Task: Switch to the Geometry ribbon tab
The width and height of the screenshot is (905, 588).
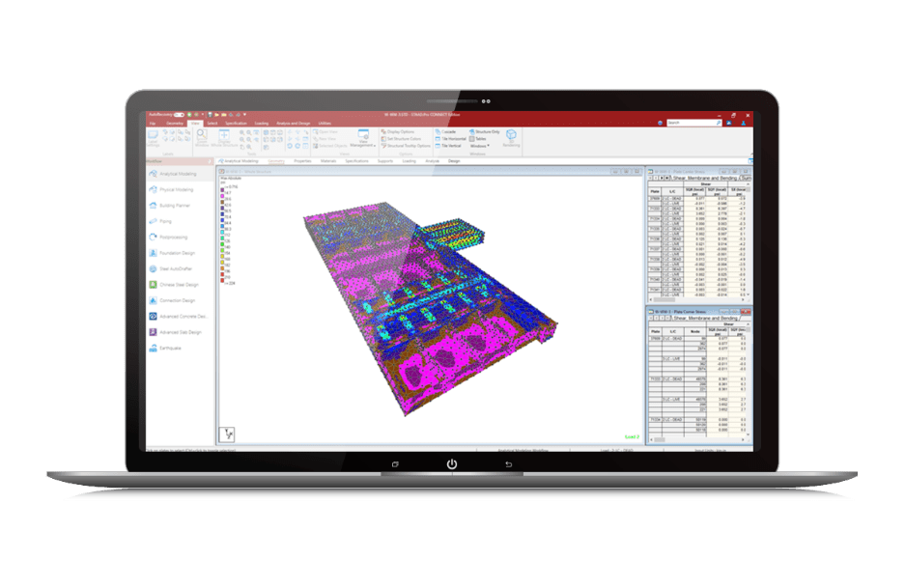Action: (x=175, y=124)
